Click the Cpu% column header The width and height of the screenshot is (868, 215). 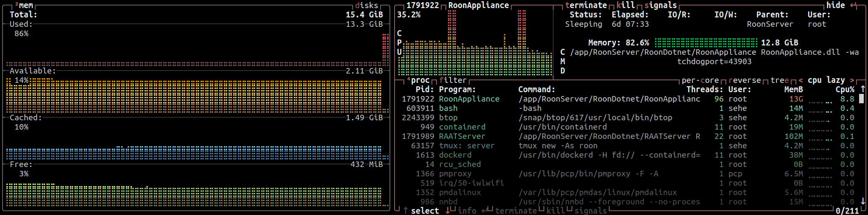[845, 90]
